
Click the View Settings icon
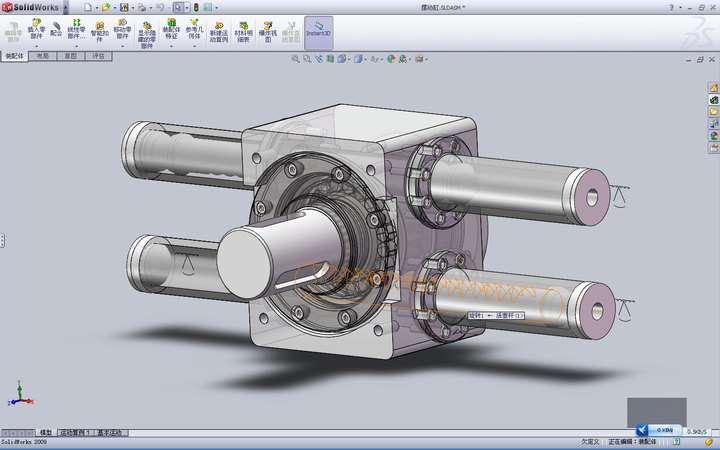[x=419, y=59]
